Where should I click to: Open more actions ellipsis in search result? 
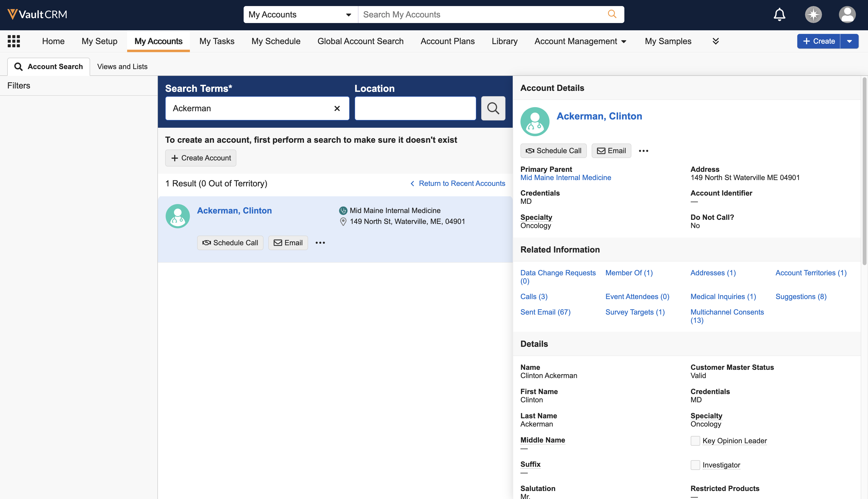[x=320, y=243]
